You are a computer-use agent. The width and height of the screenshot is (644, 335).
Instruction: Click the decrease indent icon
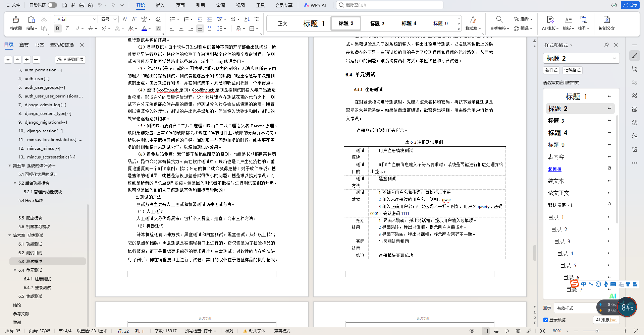(x=200, y=19)
